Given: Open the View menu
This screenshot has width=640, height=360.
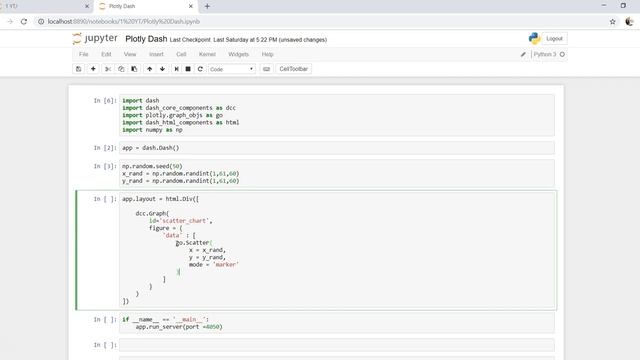Looking at the screenshot, I should [x=130, y=54].
